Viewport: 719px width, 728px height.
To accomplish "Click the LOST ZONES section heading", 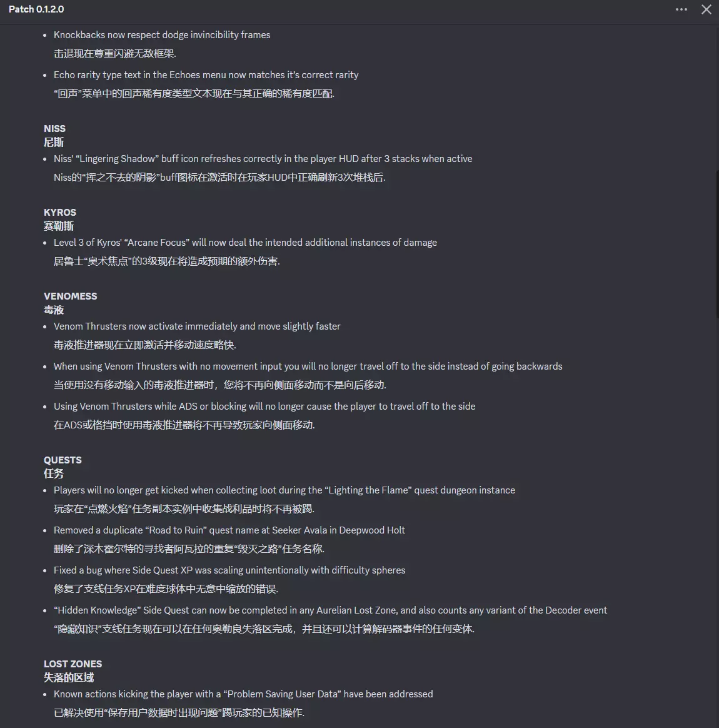I will coord(73,664).
